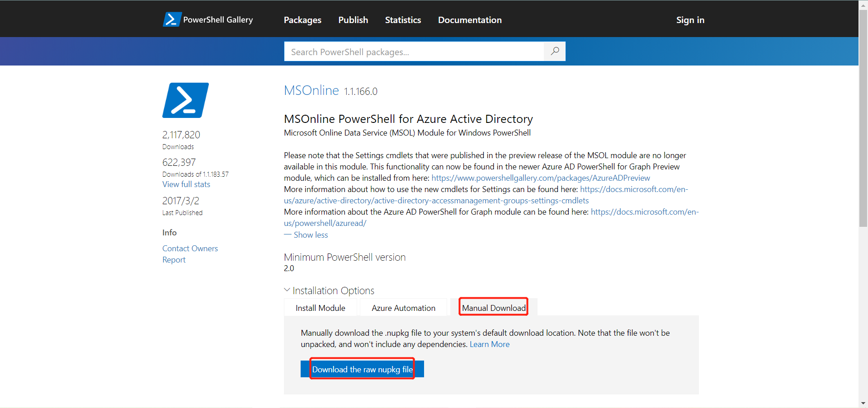Screen dimensions: 868x408
Task: Click the search magnifier icon
Action: 555,51
